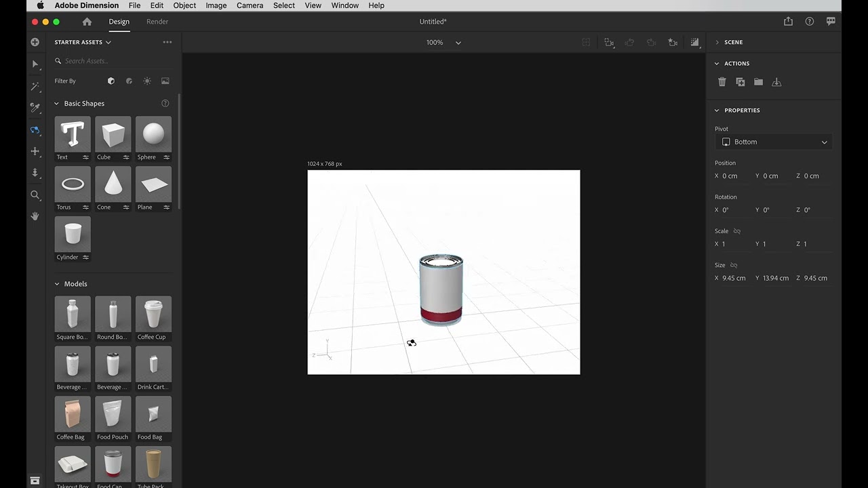Click the Group folder icon in Actions
Viewport: 868px width, 488px height.
tap(758, 82)
